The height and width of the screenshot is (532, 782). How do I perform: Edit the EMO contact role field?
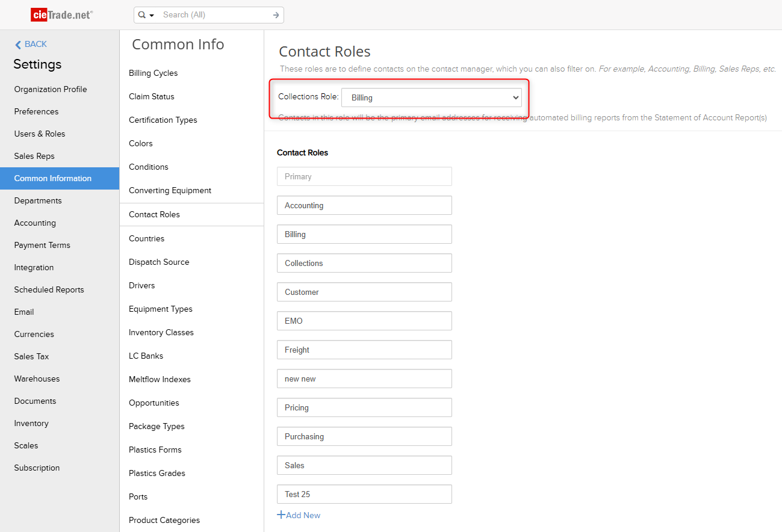(x=364, y=321)
